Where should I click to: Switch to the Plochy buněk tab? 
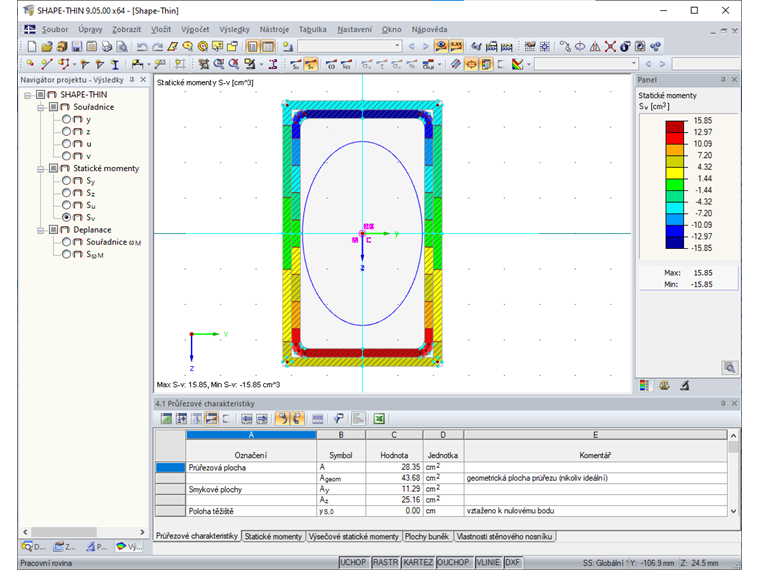point(428,537)
